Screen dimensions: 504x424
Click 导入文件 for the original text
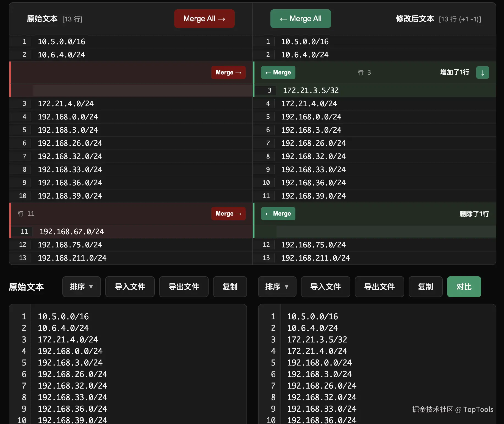(130, 287)
